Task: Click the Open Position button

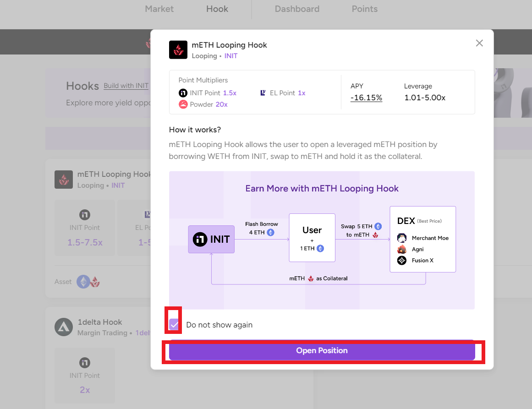Action: [322, 350]
